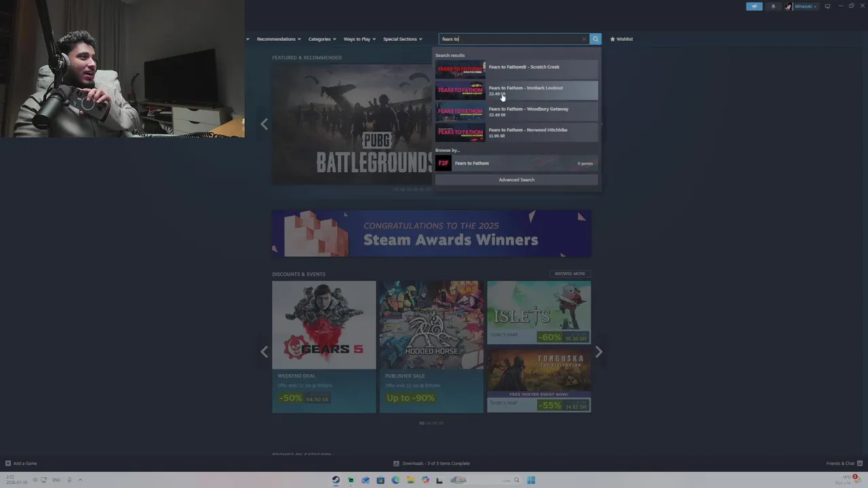The image size is (868, 488).
Task: Expand the Categories menu
Action: (x=321, y=39)
